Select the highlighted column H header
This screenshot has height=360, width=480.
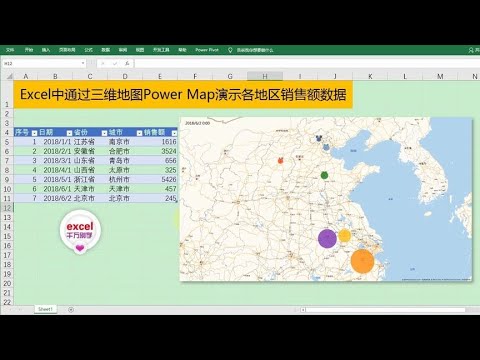point(265,77)
